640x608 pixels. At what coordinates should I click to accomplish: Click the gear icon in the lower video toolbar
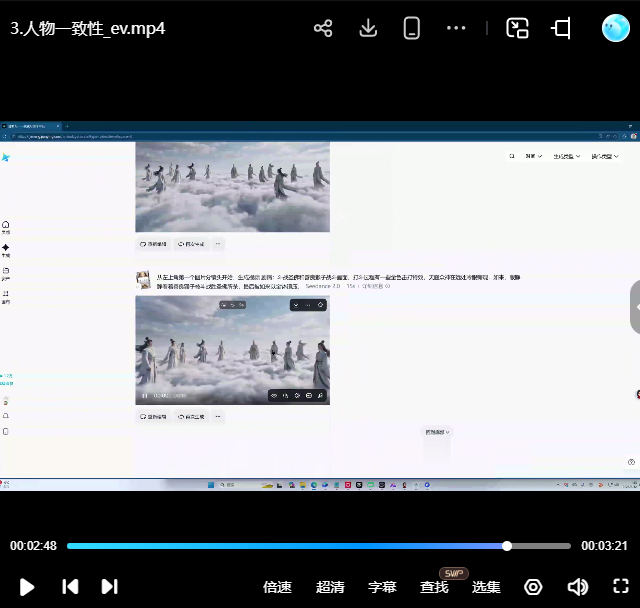click(297, 395)
